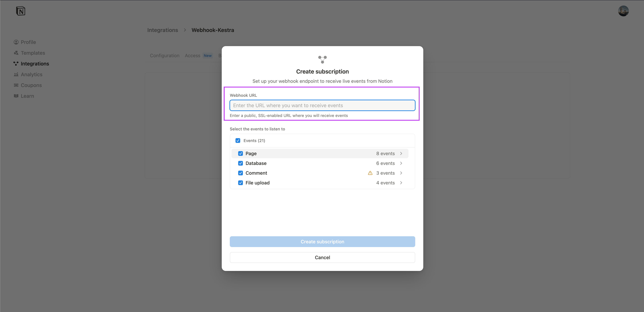
Task: Expand the Database events list
Action: click(x=401, y=163)
